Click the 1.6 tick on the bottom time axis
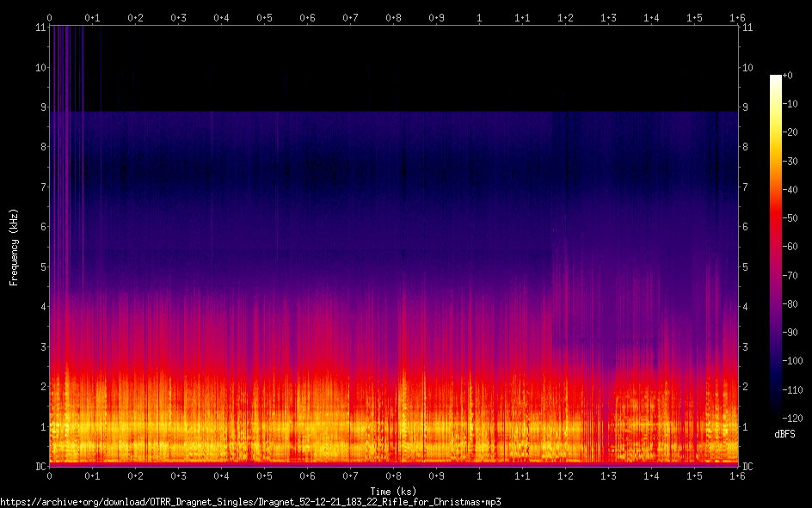The width and height of the screenshot is (812, 508). tap(737, 475)
